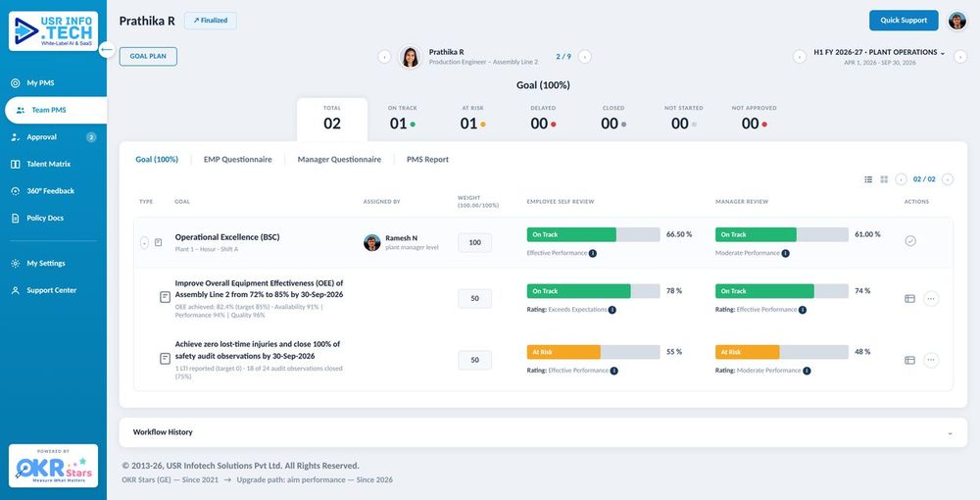Switch to the EMP Questionnaire tab
980x500 pixels.
click(237, 160)
